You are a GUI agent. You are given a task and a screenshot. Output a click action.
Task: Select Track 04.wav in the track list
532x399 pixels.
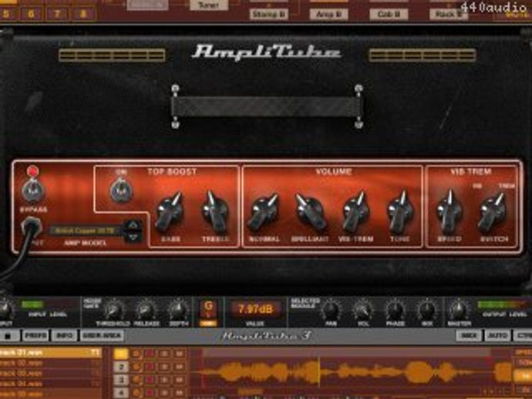(x=50, y=384)
